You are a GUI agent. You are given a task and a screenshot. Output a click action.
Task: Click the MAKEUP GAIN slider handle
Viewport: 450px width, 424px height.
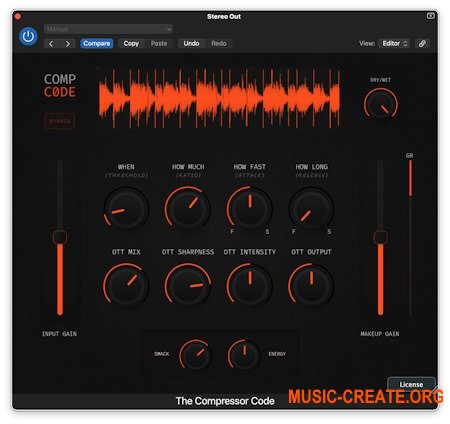click(380, 237)
